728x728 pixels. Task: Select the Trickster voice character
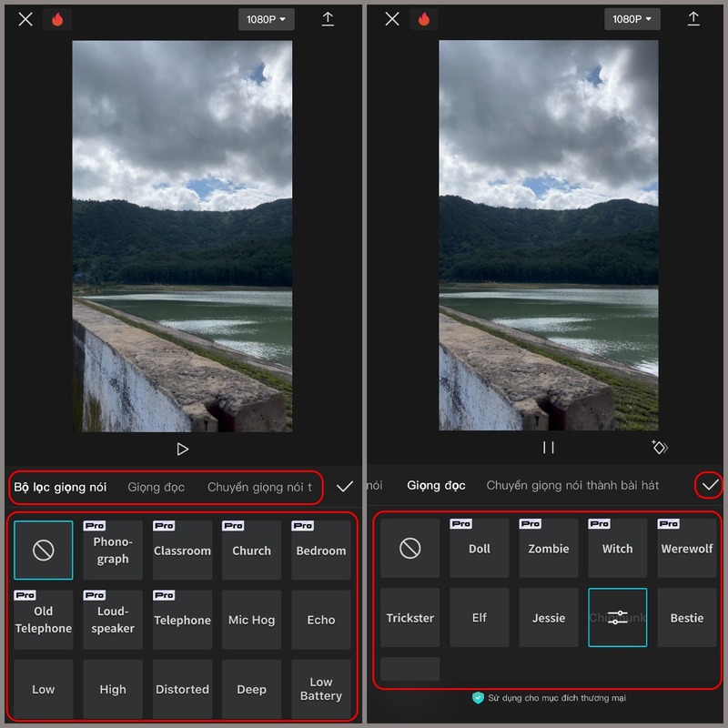pyautogui.click(x=409, y=618)
